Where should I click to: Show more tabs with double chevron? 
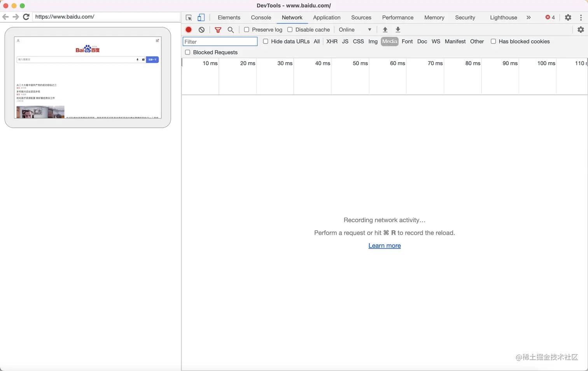pos(528,17)
